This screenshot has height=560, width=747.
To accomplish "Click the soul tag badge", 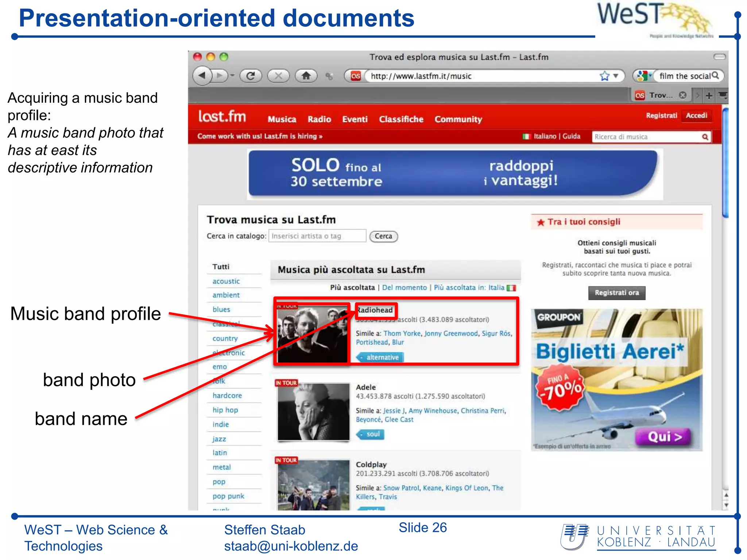I will click(370, 434).
